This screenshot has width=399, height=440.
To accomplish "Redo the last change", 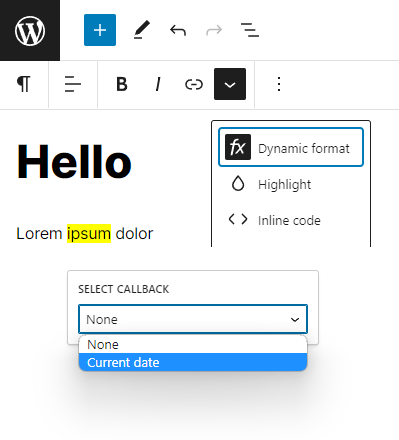I will 214,30.
